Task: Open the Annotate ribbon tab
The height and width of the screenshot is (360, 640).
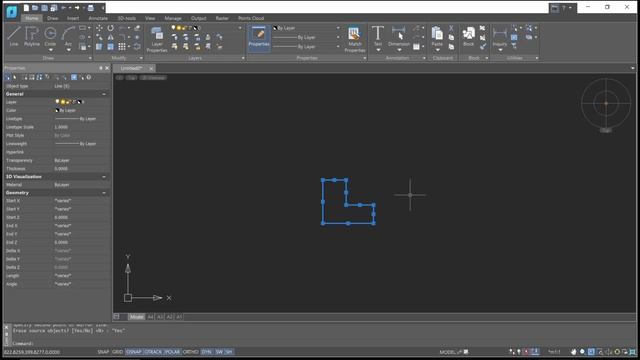Action: (x=98, y=18)
